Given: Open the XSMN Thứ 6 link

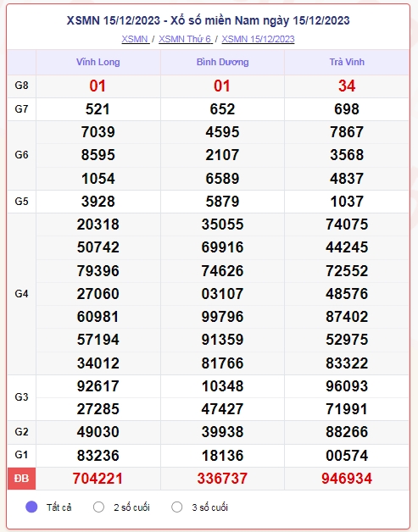Looking at the screenshot, I should point(186,39).
